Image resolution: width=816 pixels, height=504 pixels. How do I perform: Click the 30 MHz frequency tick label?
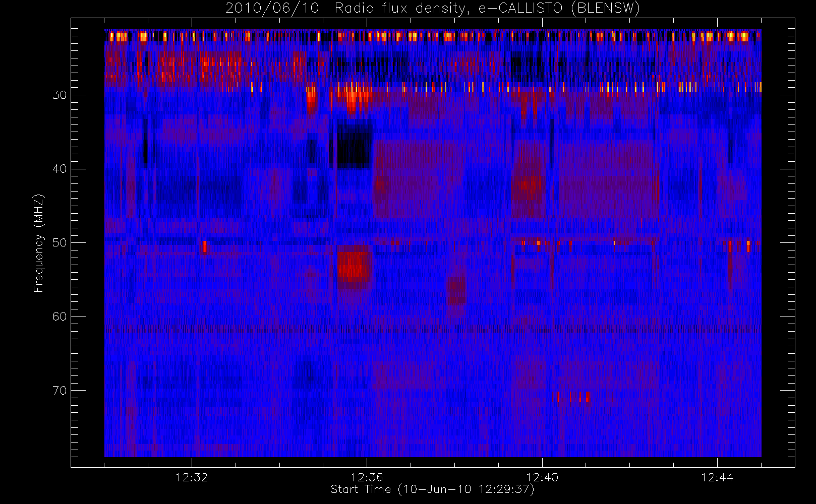pyautogui.click(x=60, y=95)
